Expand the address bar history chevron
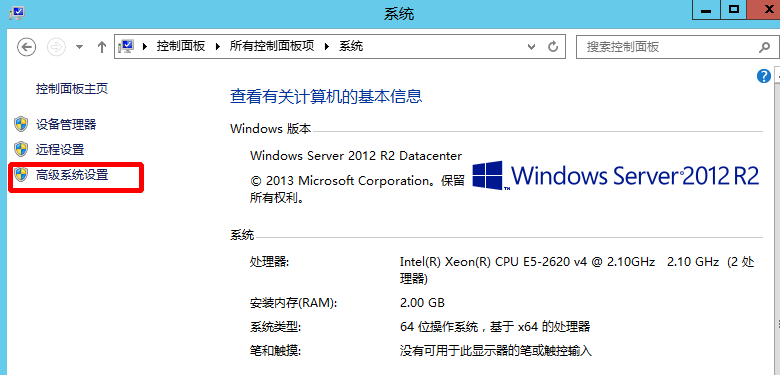This screenshot has height=375, width=780. tap(532, 47)
